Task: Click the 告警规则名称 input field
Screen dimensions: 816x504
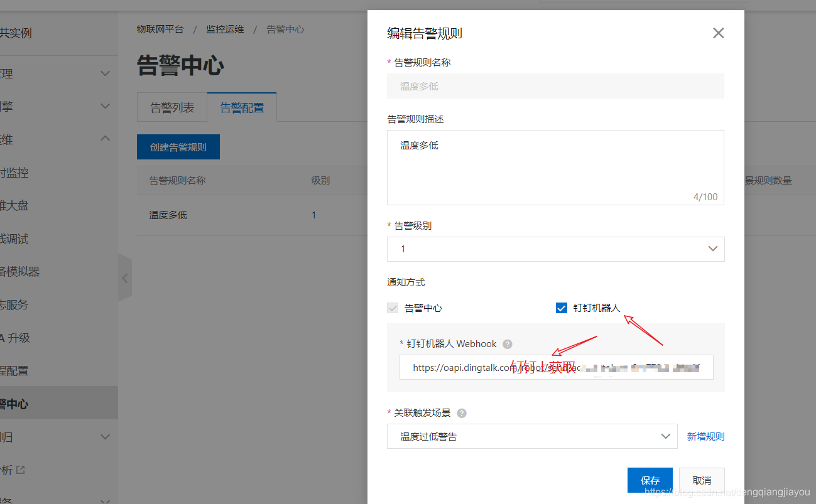Action: [x=555, y=86]
